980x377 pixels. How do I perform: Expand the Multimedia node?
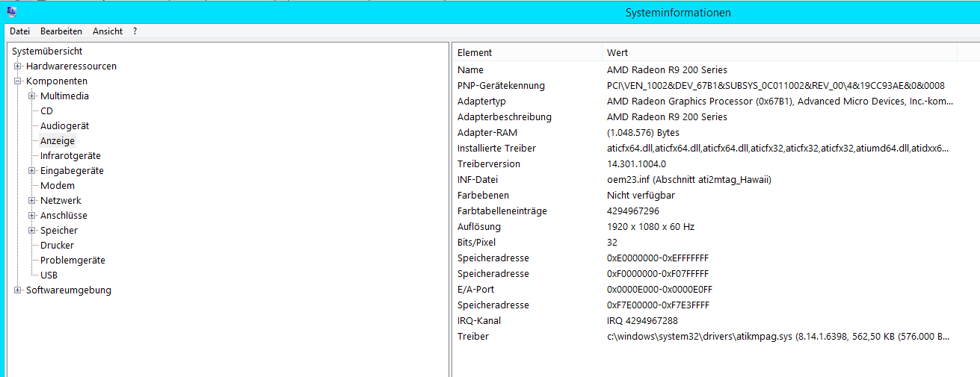(x=32, y=96)
